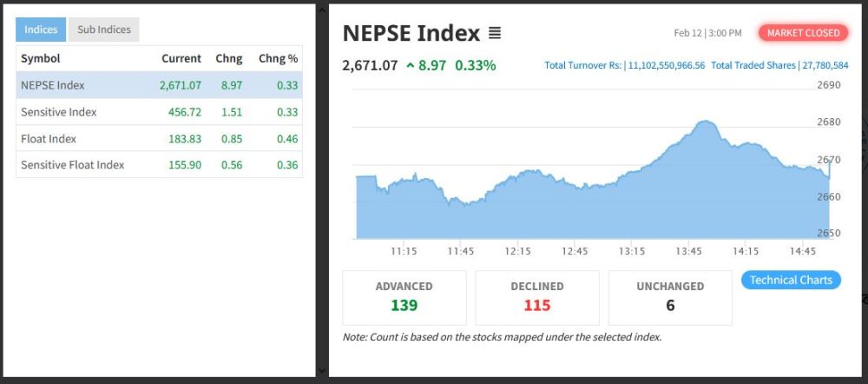Click the ADVANCED 139 count box

click(x=404, y=297)
